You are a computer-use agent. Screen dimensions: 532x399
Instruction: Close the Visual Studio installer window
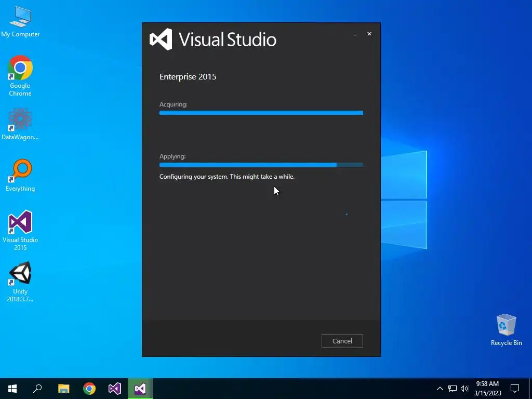point(369,34)
